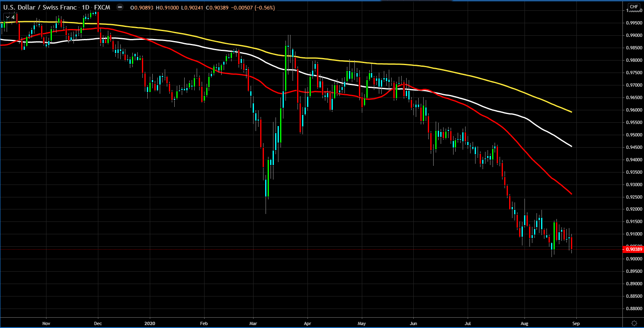Click the 0.95000 price scale label
644x328 pixels.
[634, 135]
